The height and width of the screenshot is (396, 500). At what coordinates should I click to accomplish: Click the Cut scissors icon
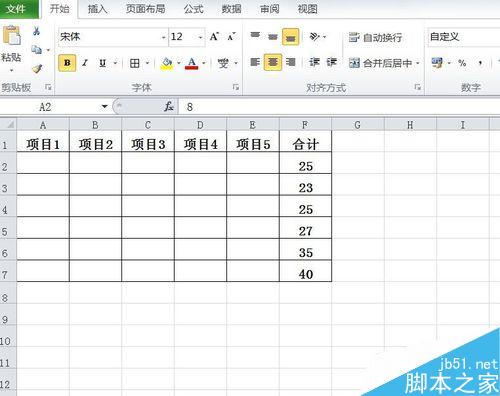coord(36,32)
